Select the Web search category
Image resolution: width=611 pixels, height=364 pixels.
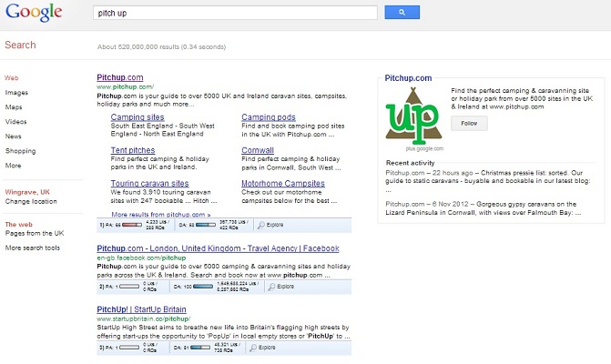(11, 78)
